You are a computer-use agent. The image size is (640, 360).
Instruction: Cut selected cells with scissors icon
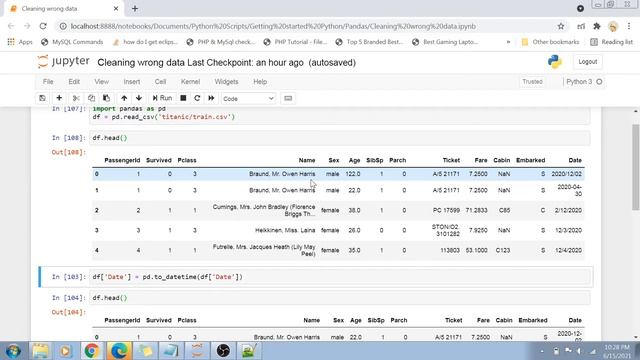[76, 98]
